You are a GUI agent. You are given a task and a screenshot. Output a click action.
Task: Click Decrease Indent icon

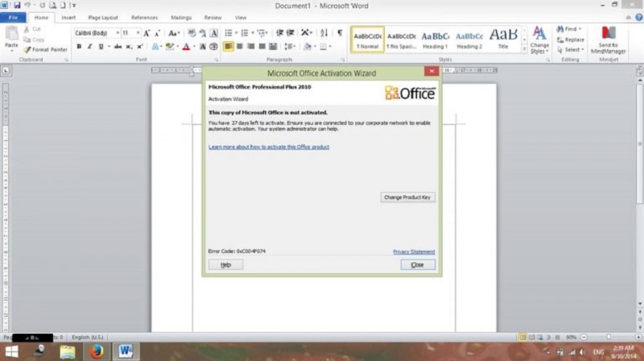(x=279, y=33)
